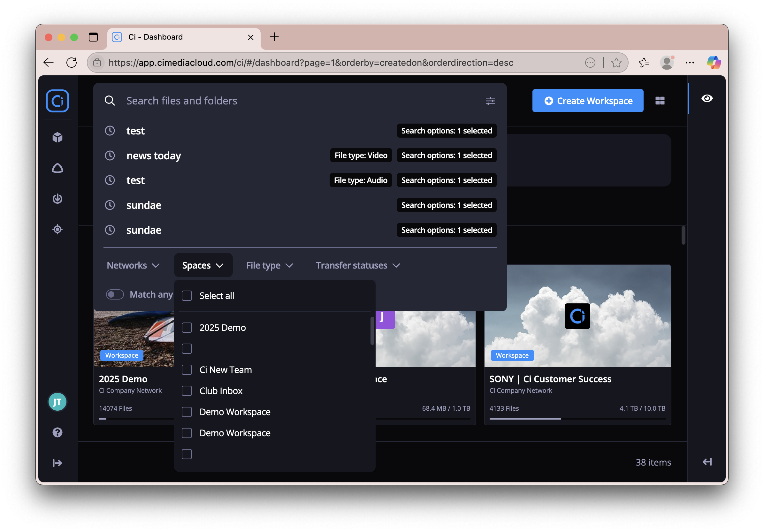The width and height of the screenshot is (764, 532).
Task: Toggle the Match any switch
Action: coord(115,294)
